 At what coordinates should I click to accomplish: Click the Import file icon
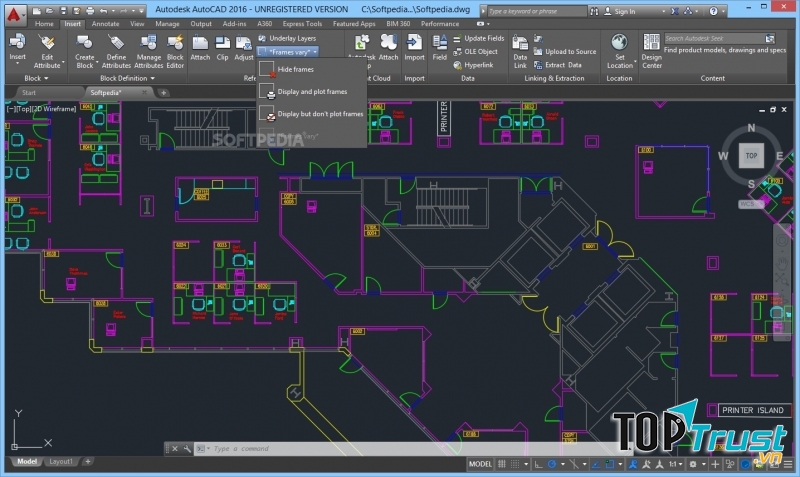point(414,43)
